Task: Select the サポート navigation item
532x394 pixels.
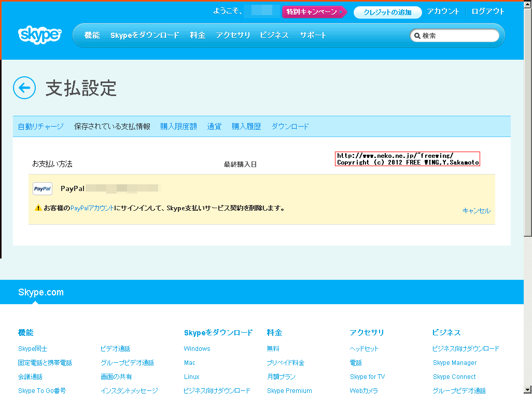Action: coord(313,35)
